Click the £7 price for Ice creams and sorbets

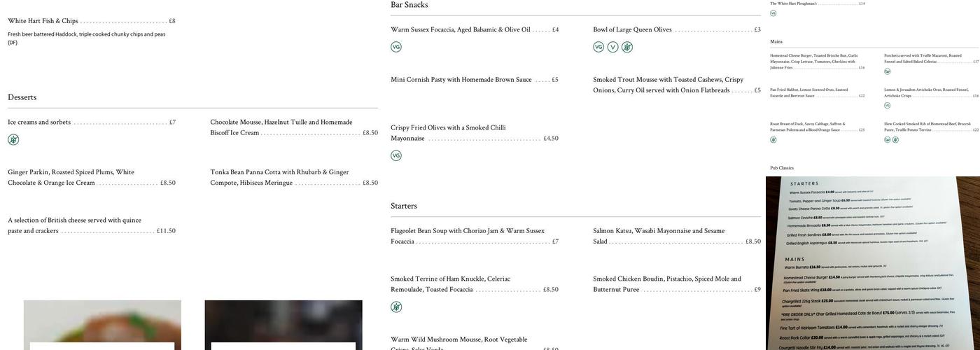[x=172, y=122]
